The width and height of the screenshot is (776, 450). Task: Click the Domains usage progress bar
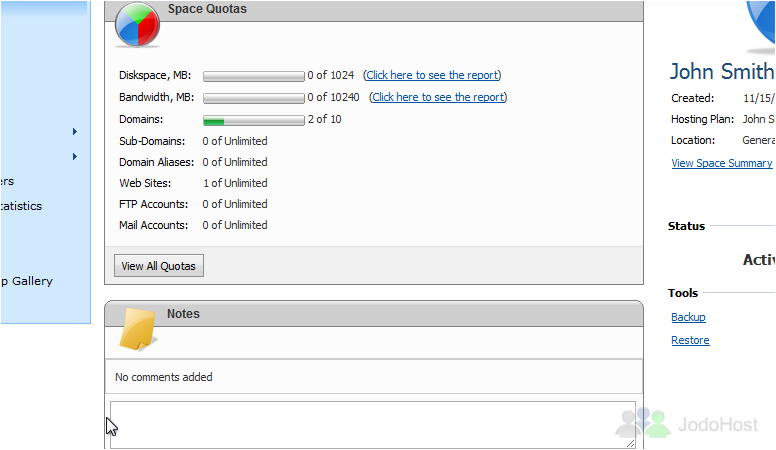(x=254, y=120)
